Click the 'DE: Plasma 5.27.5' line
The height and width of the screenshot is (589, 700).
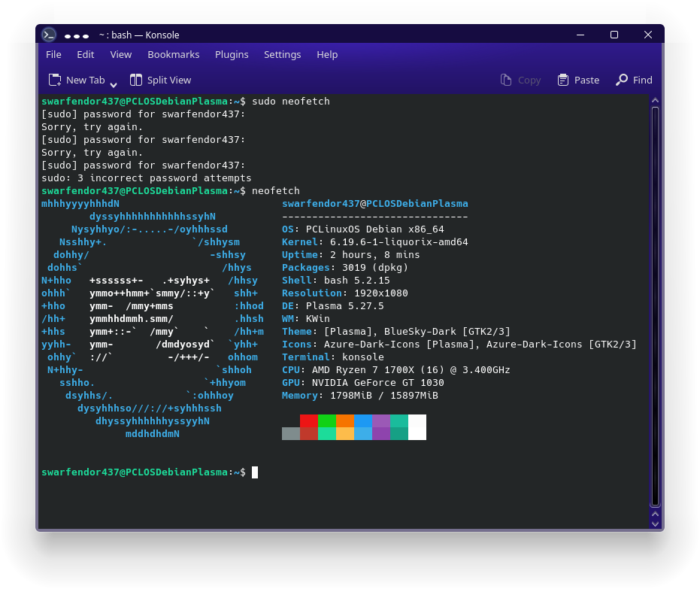point(332,306)
